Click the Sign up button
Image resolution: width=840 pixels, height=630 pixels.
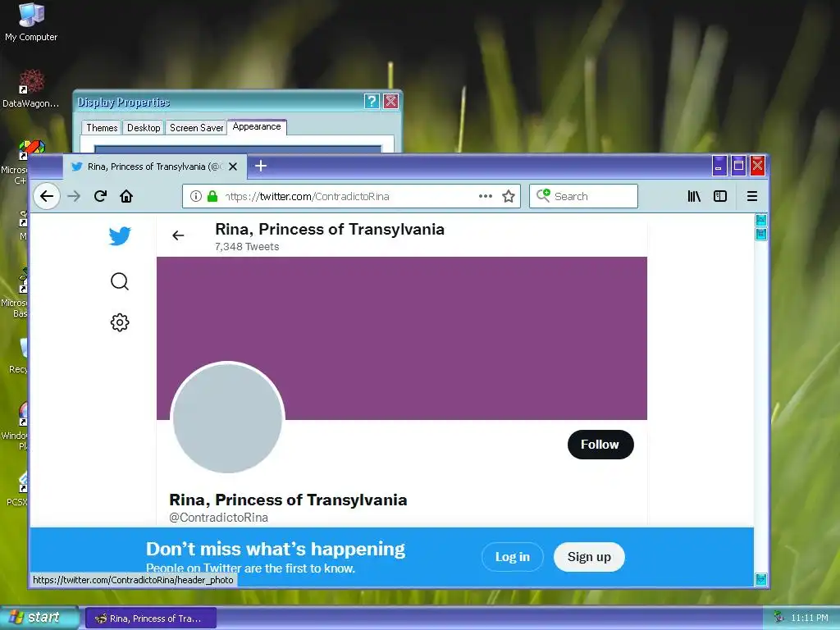click(x=589, y=557)
